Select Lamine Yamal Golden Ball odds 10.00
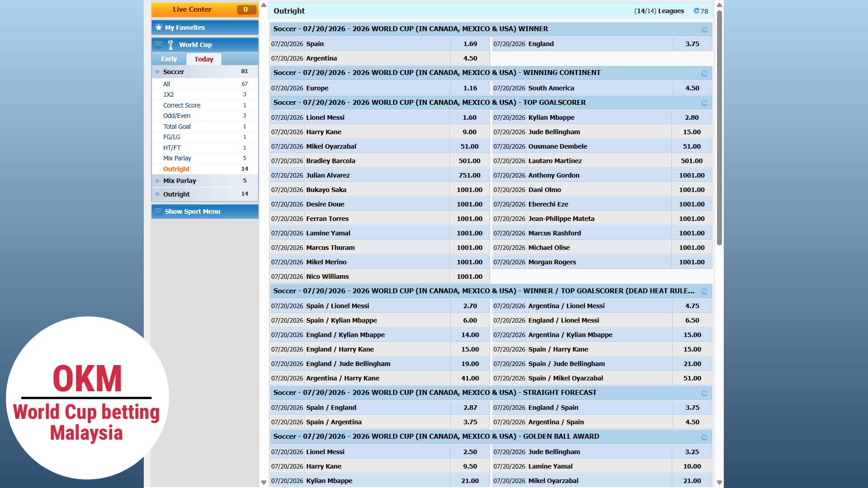This screenshot has width=868, height=488. [x=692, y=466]
